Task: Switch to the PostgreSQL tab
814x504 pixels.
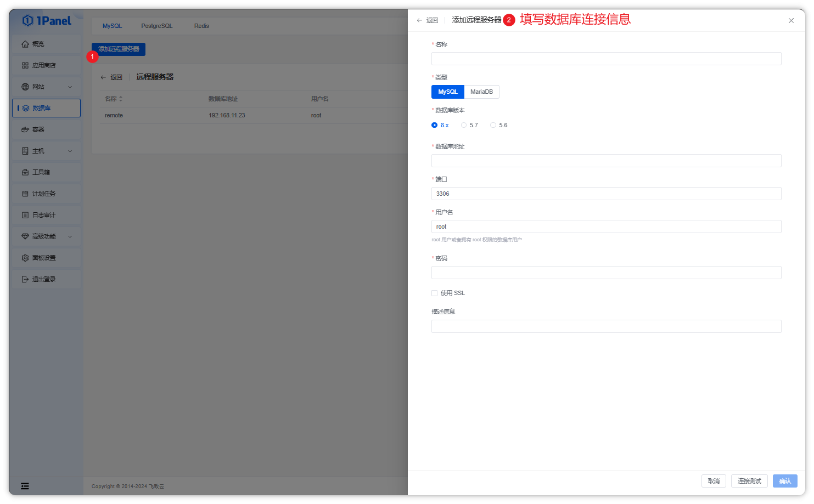Action: click(157, 26)
